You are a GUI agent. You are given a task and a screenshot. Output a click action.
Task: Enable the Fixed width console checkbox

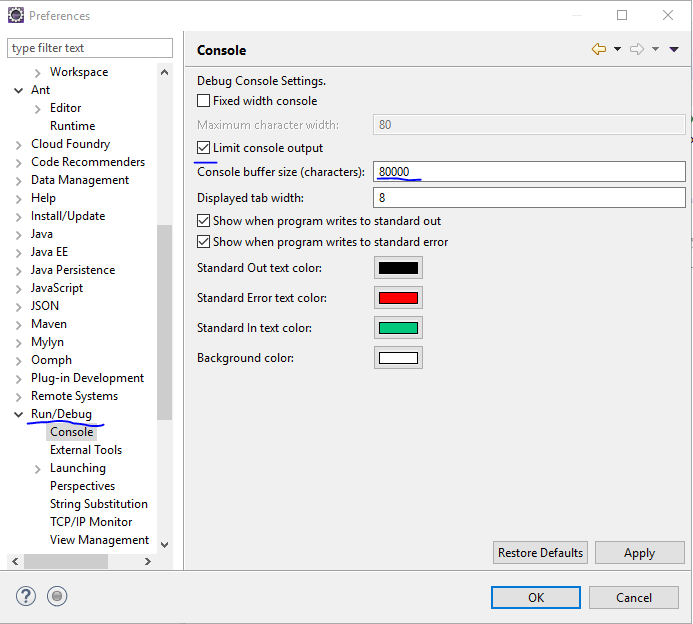[x=204, y=101]
